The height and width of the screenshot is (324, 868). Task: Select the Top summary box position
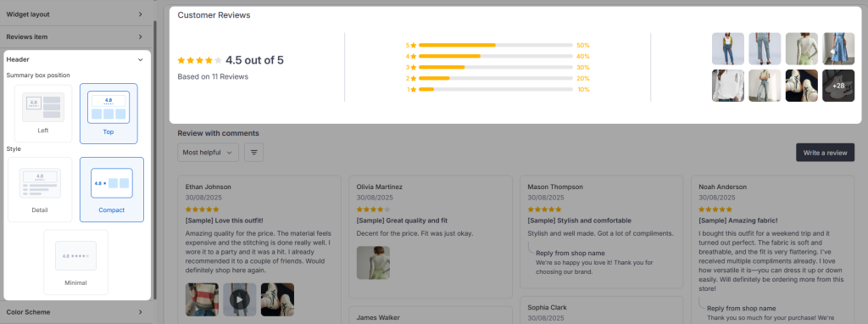108,114
